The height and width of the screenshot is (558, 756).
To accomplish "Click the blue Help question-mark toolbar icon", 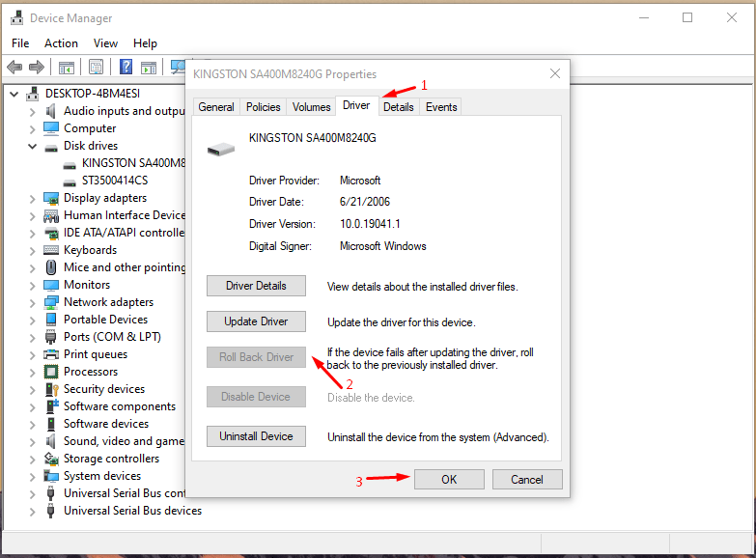I will [126, 67].
